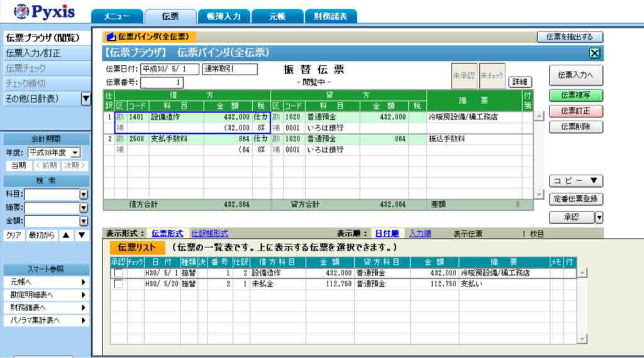Click the search down-arrow icon

pos(82,235)
